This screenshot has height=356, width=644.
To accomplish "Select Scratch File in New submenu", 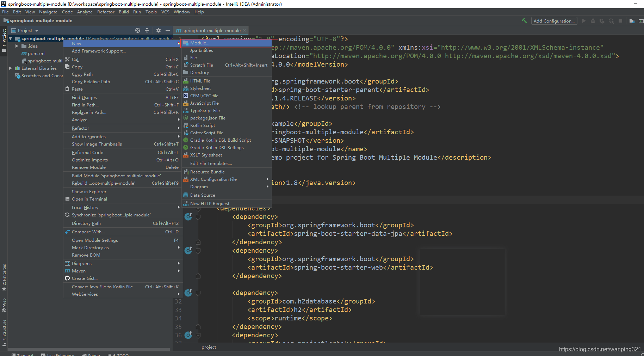I will pyautogui.click(x=227, y=65).
